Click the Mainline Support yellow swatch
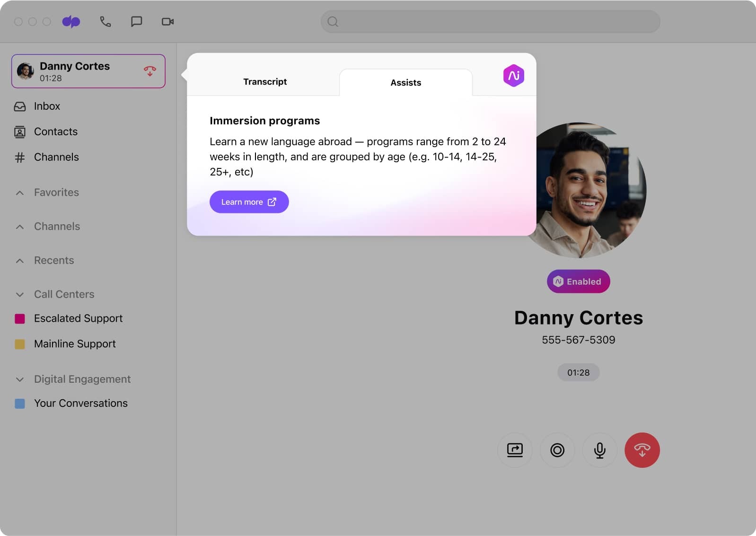 click(20, 344)
